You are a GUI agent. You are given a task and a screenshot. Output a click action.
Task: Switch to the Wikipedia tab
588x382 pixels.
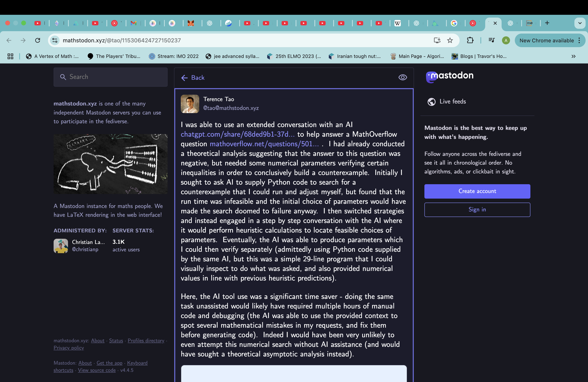tap(397, 23)
